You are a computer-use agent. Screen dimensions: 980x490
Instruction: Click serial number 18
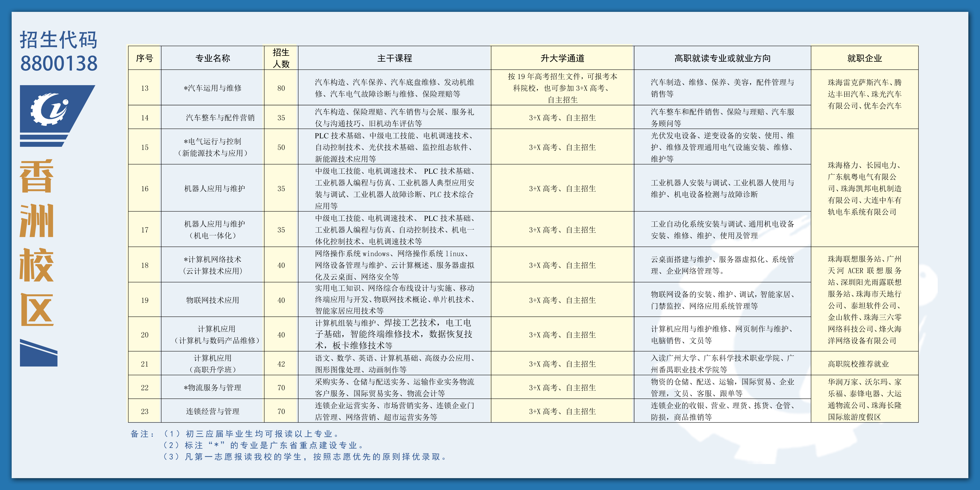tap(145, 265)
